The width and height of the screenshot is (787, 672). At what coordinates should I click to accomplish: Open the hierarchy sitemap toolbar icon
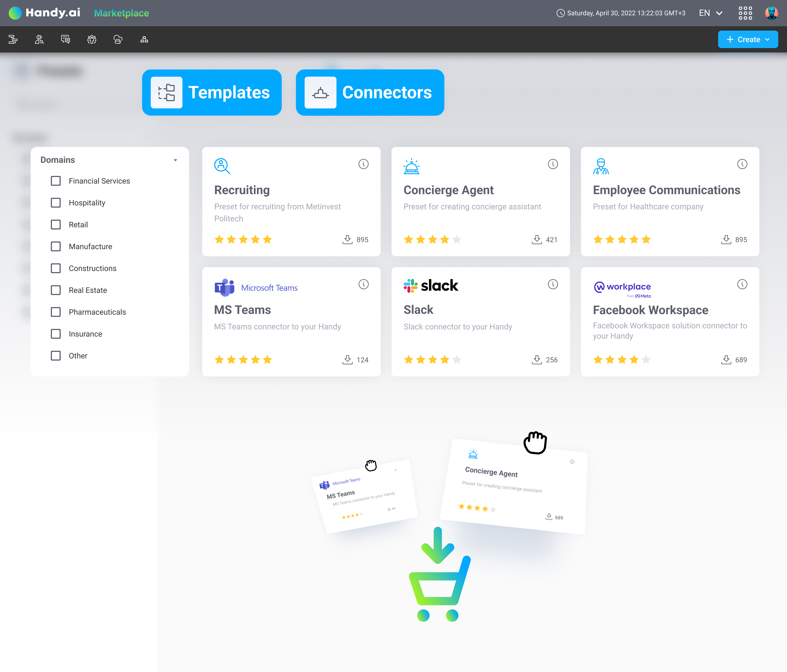click(x=144, y=39)
